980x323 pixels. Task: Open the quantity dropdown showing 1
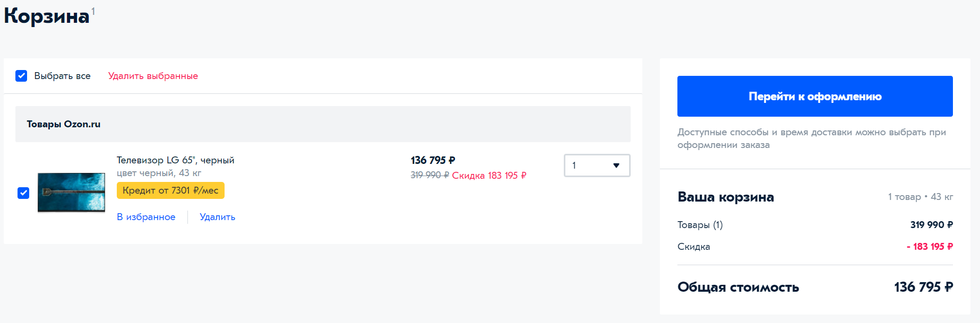[x=589, y=165]
